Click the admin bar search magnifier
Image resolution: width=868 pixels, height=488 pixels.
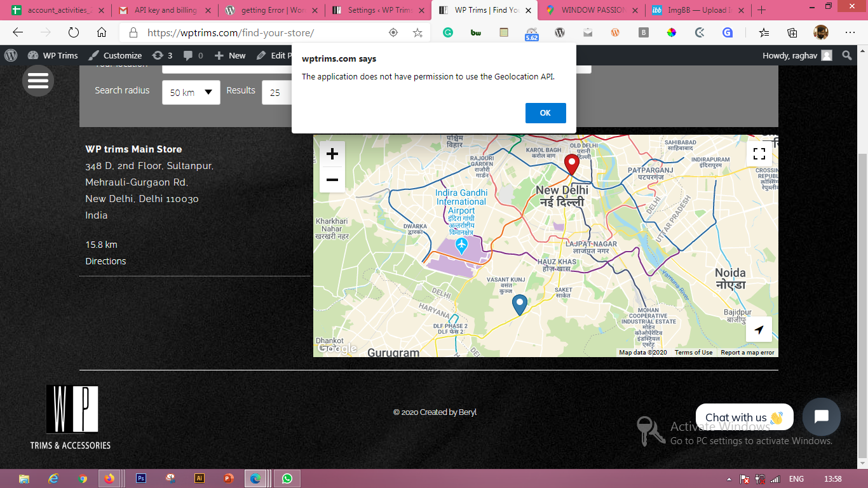847,55
